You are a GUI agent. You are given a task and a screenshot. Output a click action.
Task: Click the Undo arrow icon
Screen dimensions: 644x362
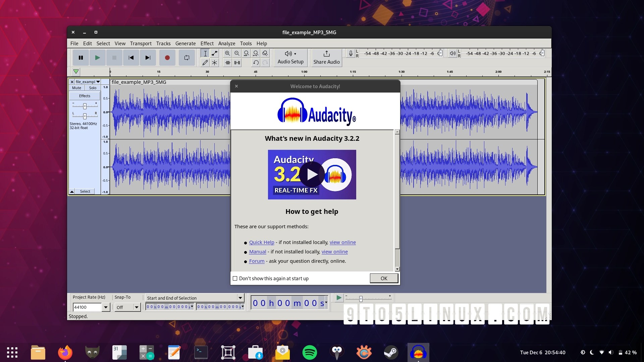click(256, 63)
